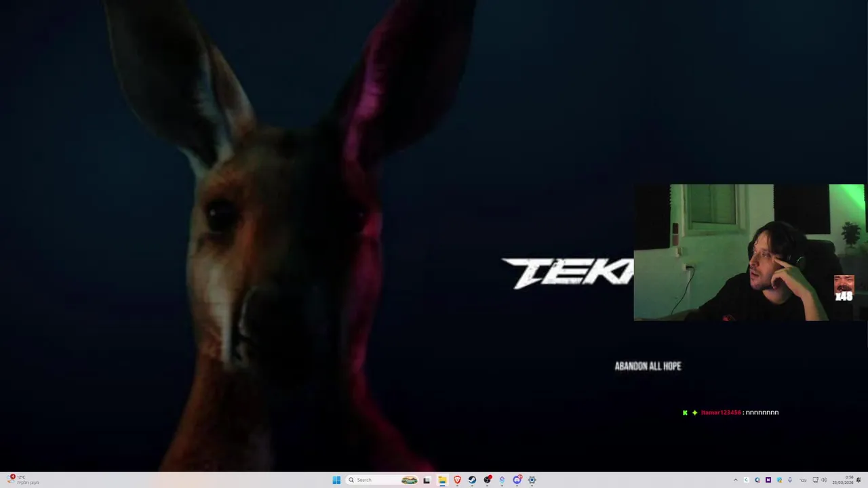Switch the keyboard language indicator
The image size is (868, 488).
[803, 481]
